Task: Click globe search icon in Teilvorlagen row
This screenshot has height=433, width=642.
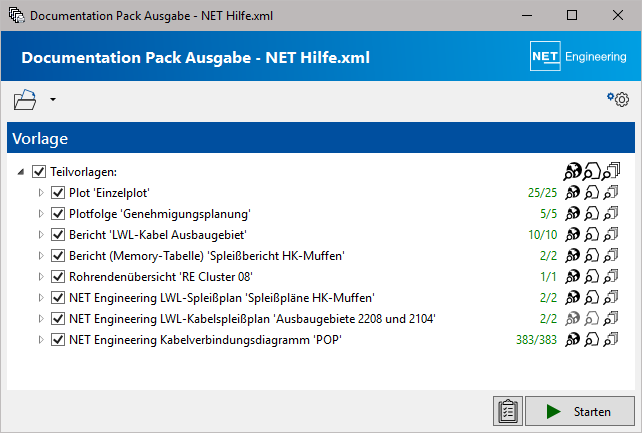Action: [x=572, y=171]
